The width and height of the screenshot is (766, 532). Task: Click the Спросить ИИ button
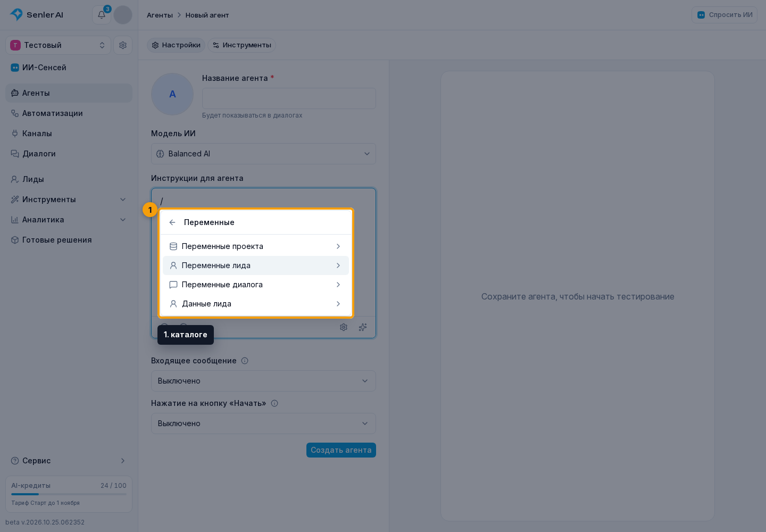coord(725,15)
